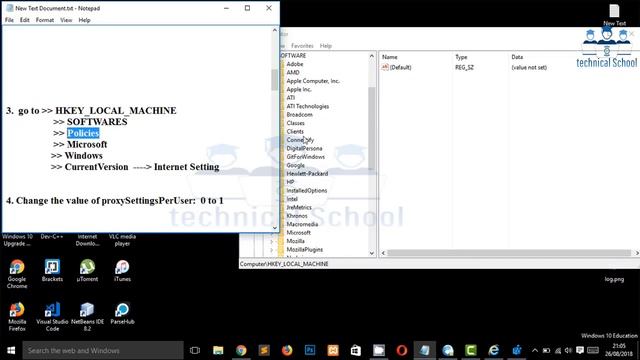Open Notepad View menu

[x=66, y=20]
